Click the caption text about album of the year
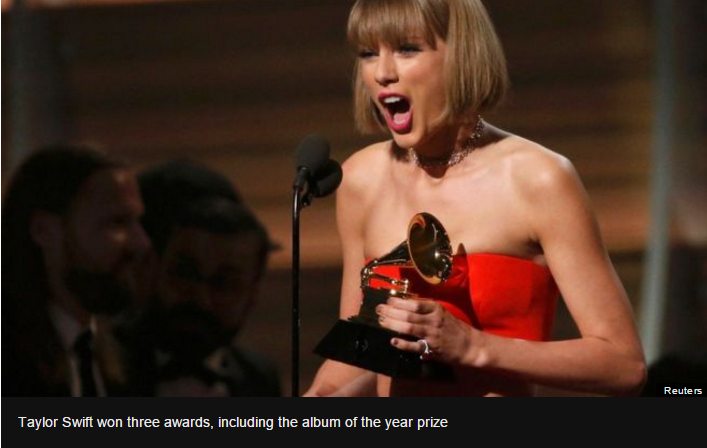This screenshot has width=707, height=448. click(x=233, y=422)
